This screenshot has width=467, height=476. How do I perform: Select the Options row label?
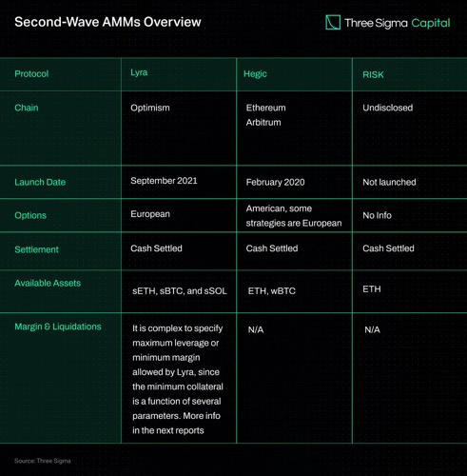(x=30, y=215)
